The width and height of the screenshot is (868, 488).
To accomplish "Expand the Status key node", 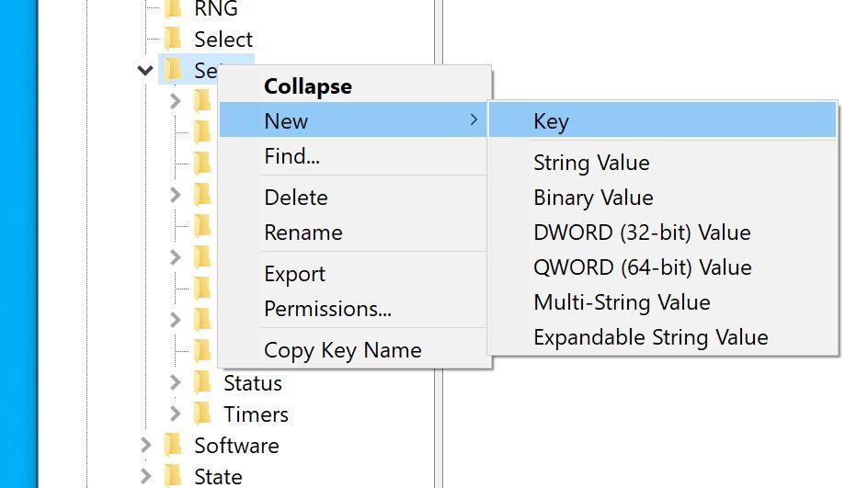I will coord(175,382).
